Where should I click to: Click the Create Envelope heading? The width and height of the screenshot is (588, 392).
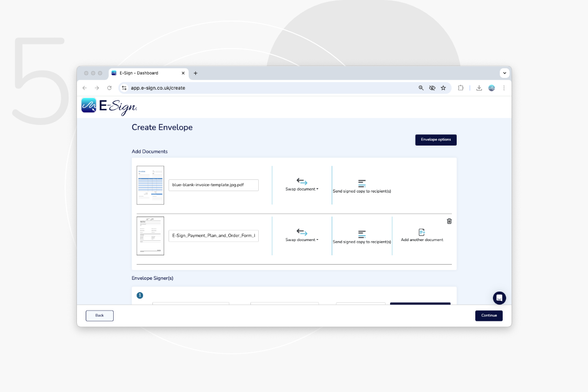[162, 127]
